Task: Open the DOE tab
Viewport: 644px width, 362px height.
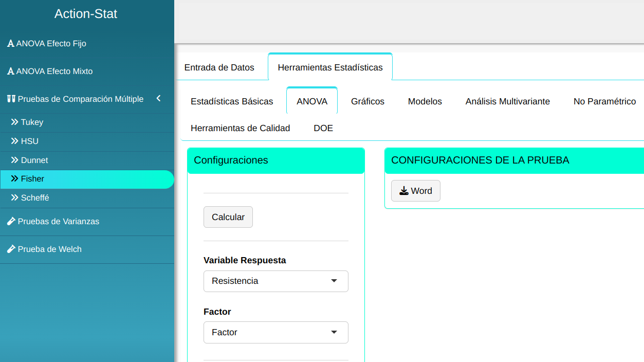Action: (x=323, y=128)
